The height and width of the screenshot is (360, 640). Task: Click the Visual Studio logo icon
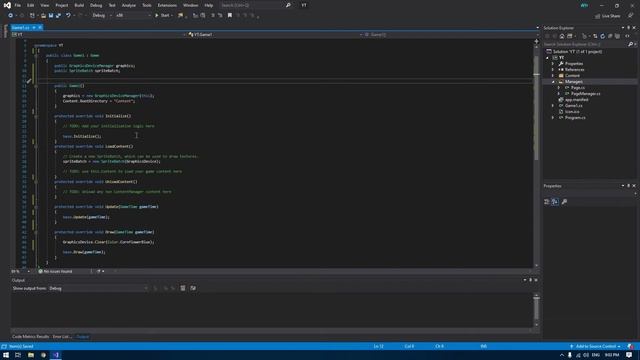tap(7, 5)
